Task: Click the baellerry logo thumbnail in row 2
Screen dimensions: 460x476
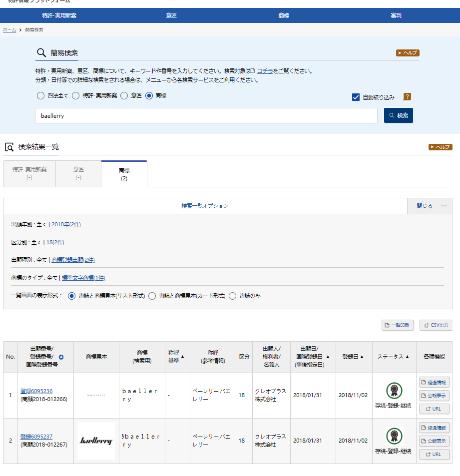Action: (x=96, y=441)
